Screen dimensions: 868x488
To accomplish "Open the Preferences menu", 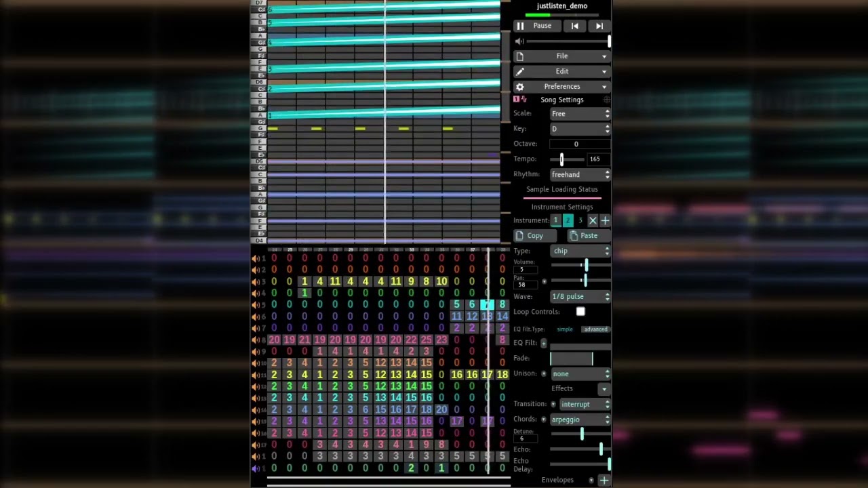I will (x=562, y=87).
